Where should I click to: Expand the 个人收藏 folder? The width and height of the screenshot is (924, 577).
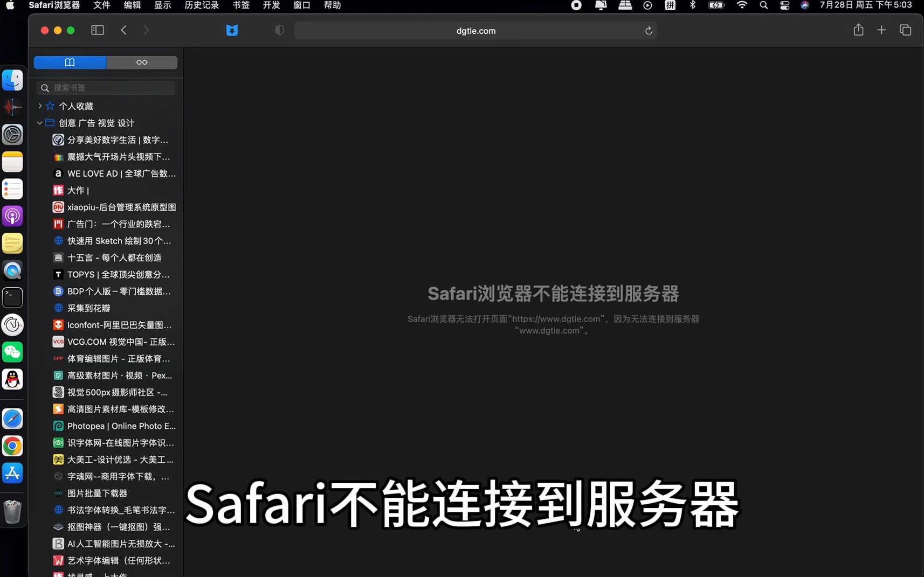coord(40,106)
